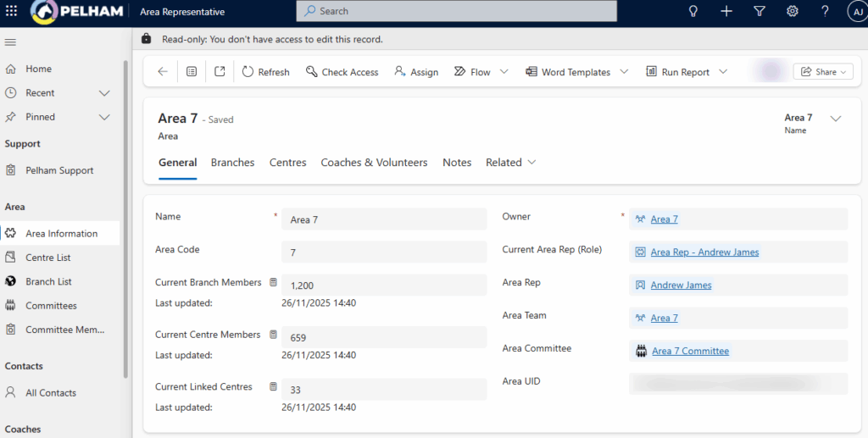Click the help question mark icon
The height and width of the screenshot is (438, 868).
tap(825, 11)
